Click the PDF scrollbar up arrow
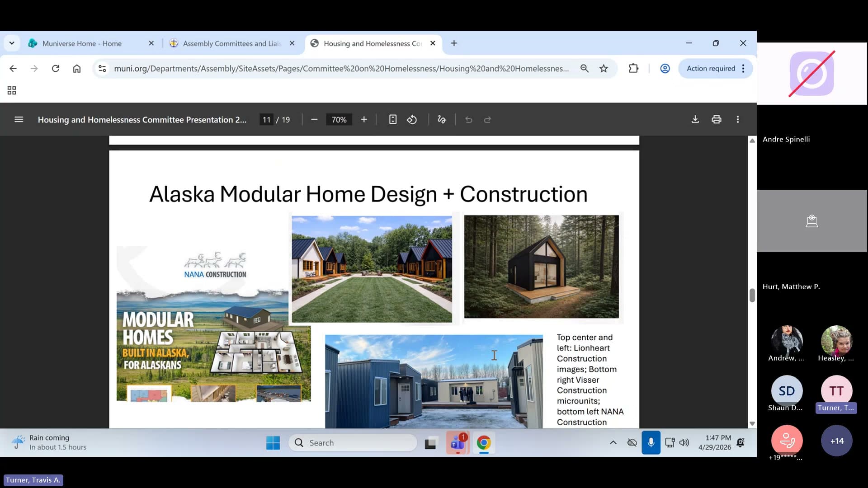868x488 pixels. (752, 141)
